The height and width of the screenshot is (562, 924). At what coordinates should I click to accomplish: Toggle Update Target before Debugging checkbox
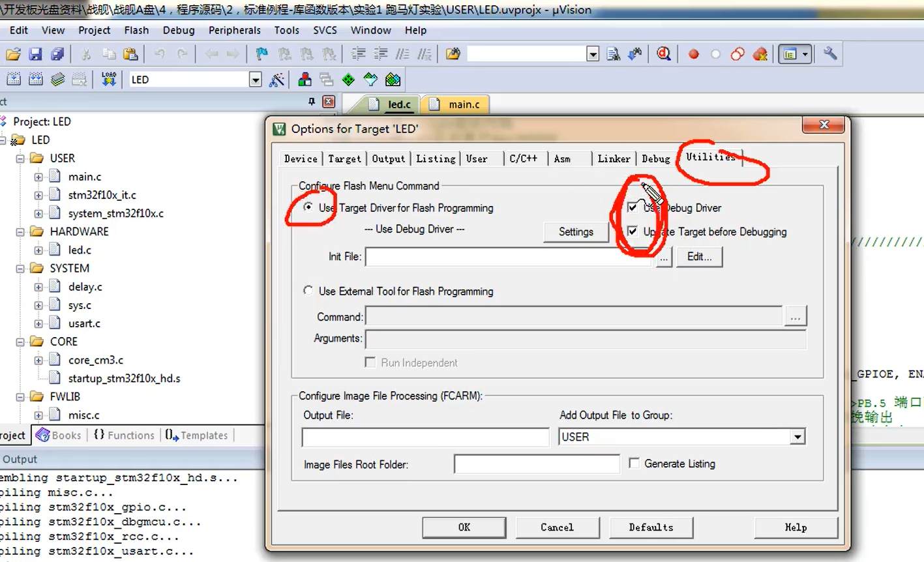[x=632, y=231]
